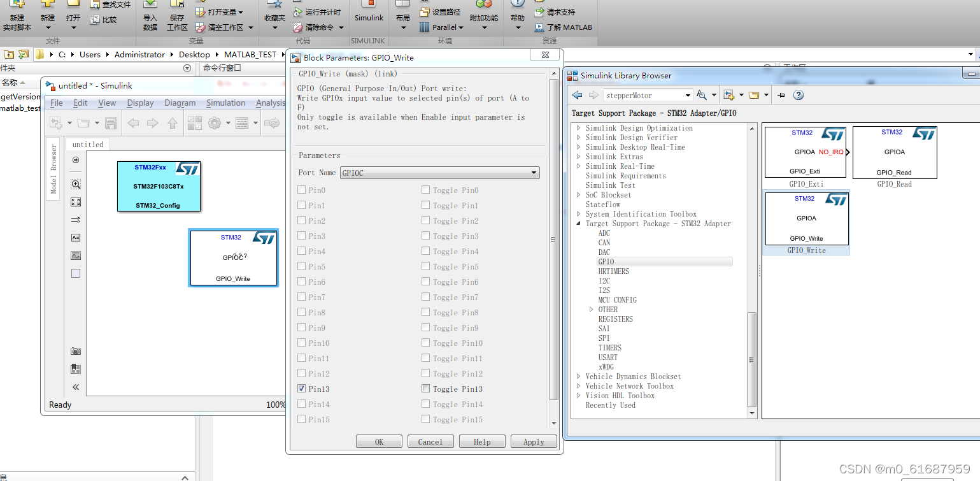Click the MATLAB import data icon

[150, 5]
